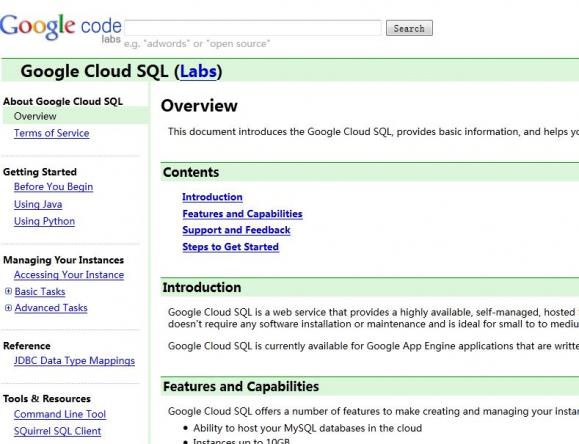Open Accessing Your Instance link
579x444 pixels.
point(69,275)
